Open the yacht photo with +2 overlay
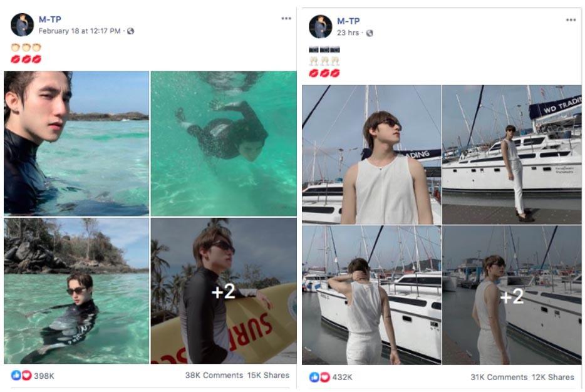585x392 pixels. coord(512,296)
